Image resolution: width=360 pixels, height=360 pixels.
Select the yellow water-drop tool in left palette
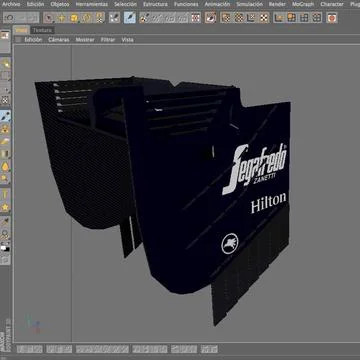(5, 166)
